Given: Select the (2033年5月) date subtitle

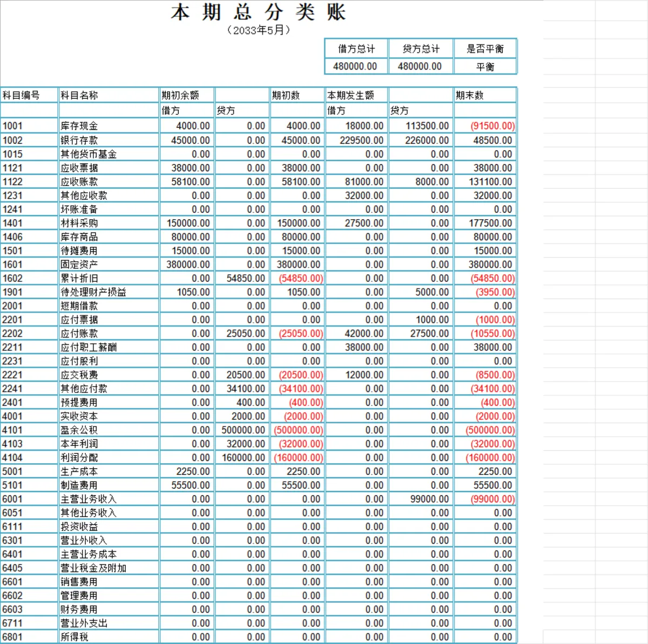Looking at the screenshot, I should pyautogui.click(x=258, y=30).
